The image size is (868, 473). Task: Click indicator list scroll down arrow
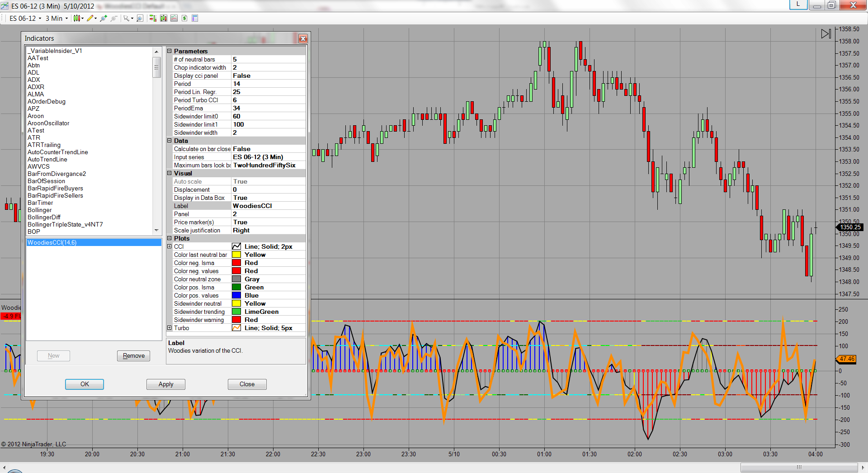[157, 230]
